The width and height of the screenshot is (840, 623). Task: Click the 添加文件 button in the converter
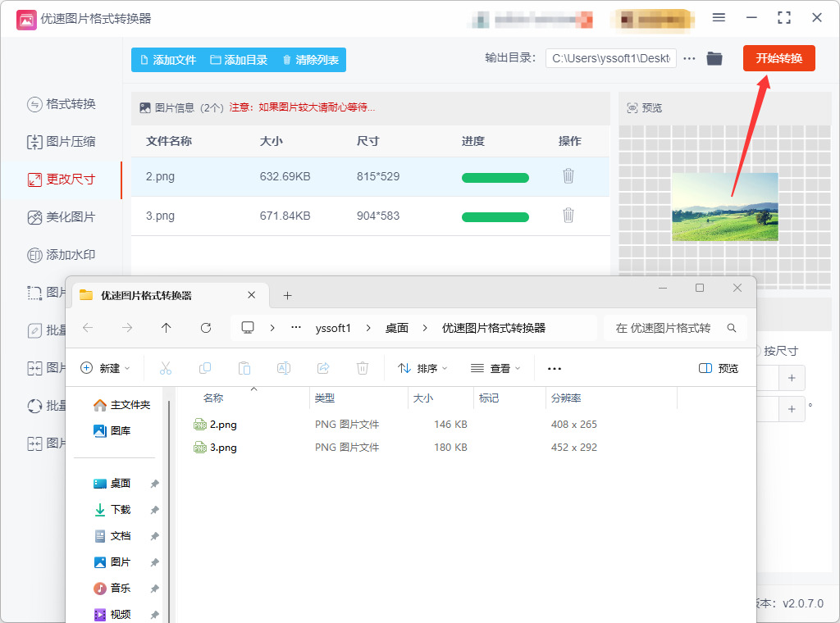[x=167, y=60]
